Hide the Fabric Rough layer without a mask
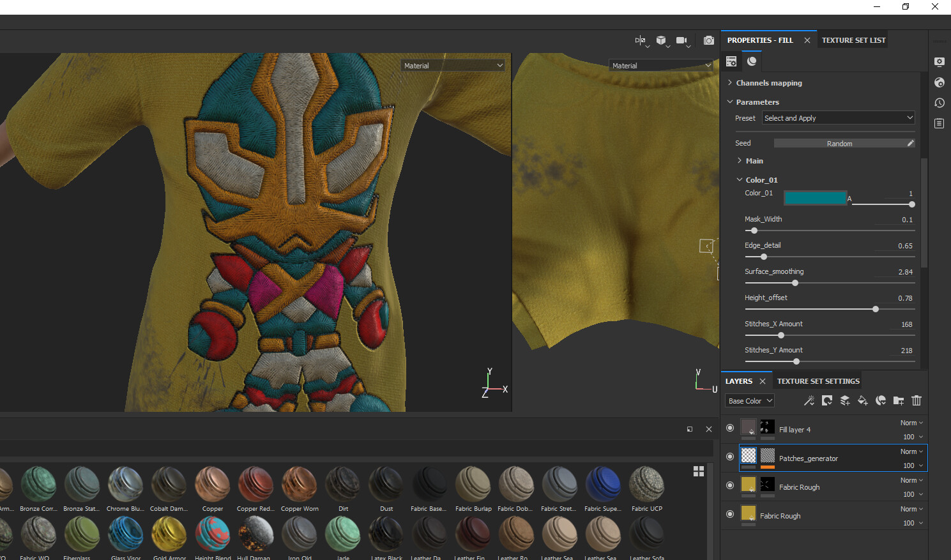Viewport: 951px width, 560px height. point(730,514)
